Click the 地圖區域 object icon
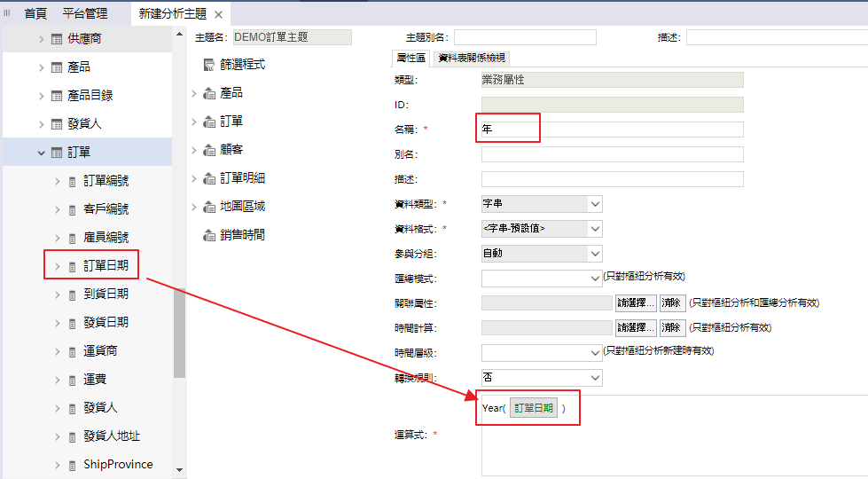 (x=209, y=207)
